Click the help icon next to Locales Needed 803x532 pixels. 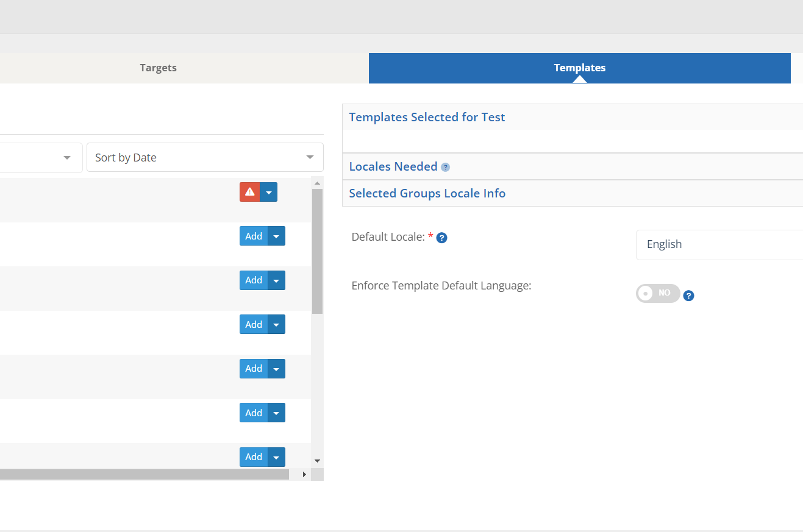click(x=445, y=167)
